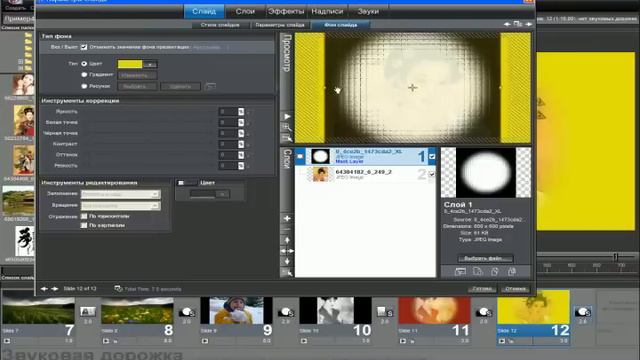Switch to the Эффекты tab
The width and height of the screenshot is (640, 360).
pos(286,11)
